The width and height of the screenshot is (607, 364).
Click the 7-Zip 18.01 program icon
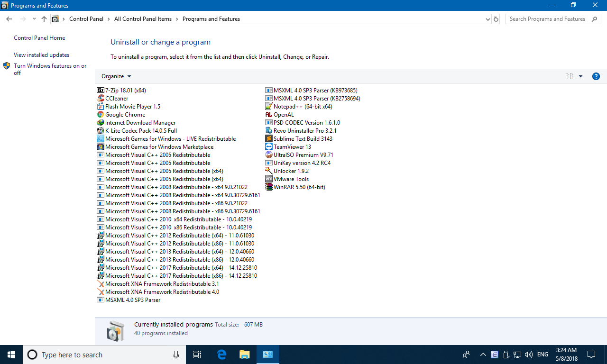pyautogui.click(x=101, y=90)
